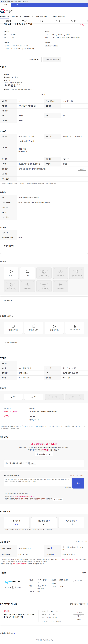Click the 메일로 질문하기 button
This screenshot has width=88, height=644.
pyautogui.click(x=58, y=499)
